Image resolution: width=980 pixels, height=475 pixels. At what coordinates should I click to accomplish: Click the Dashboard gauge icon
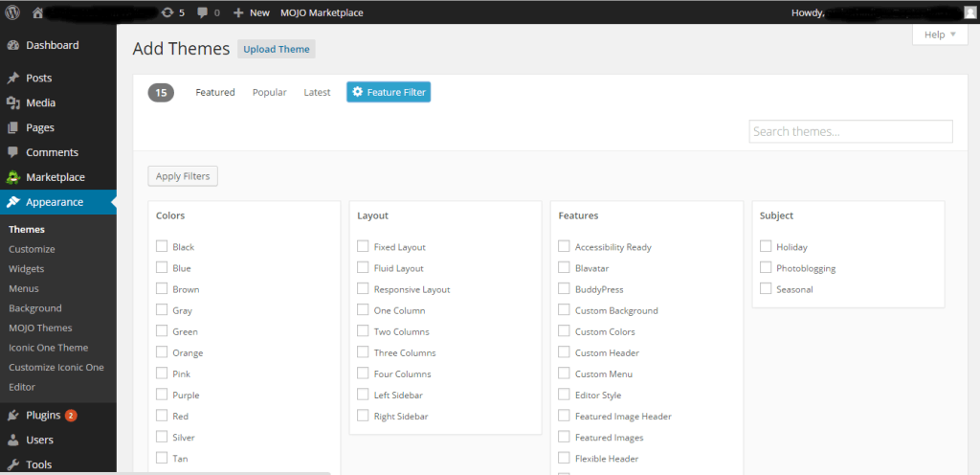pos(13,45)
